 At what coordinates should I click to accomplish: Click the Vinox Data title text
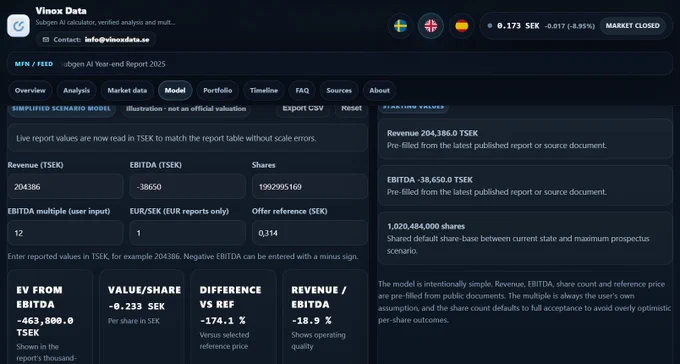[61, 11]
